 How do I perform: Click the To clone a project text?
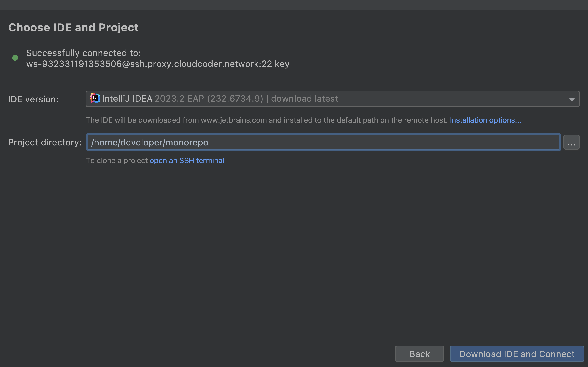(117, 160)
